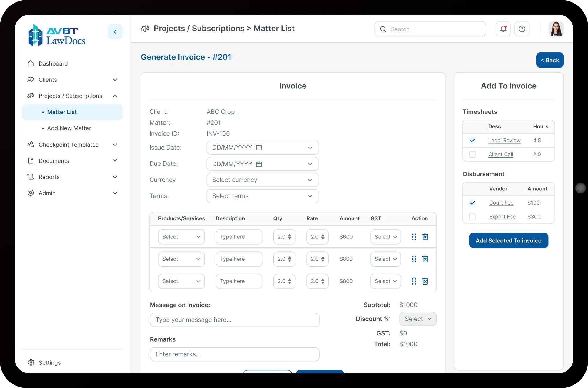
Task: Open the Court Fee link
Action: coord(501,203)
